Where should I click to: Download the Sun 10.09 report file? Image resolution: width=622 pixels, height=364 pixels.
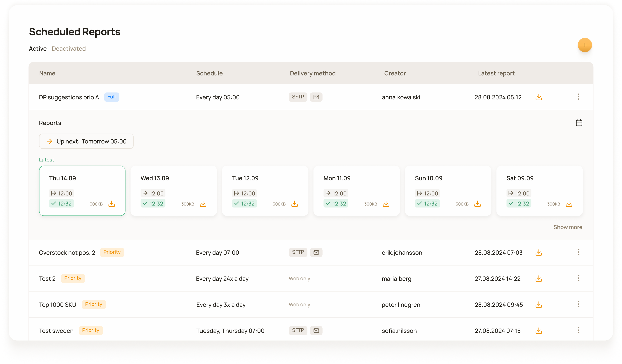pyautogui.click(x=477, y=204)
